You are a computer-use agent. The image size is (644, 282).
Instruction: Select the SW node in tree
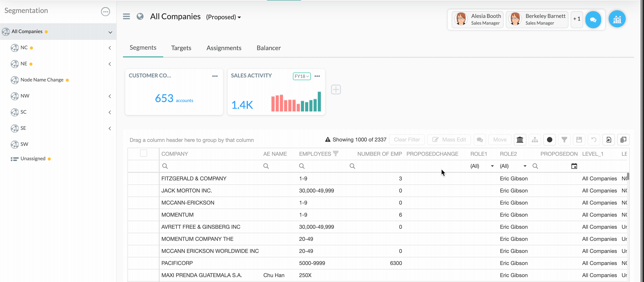point(24,144)
